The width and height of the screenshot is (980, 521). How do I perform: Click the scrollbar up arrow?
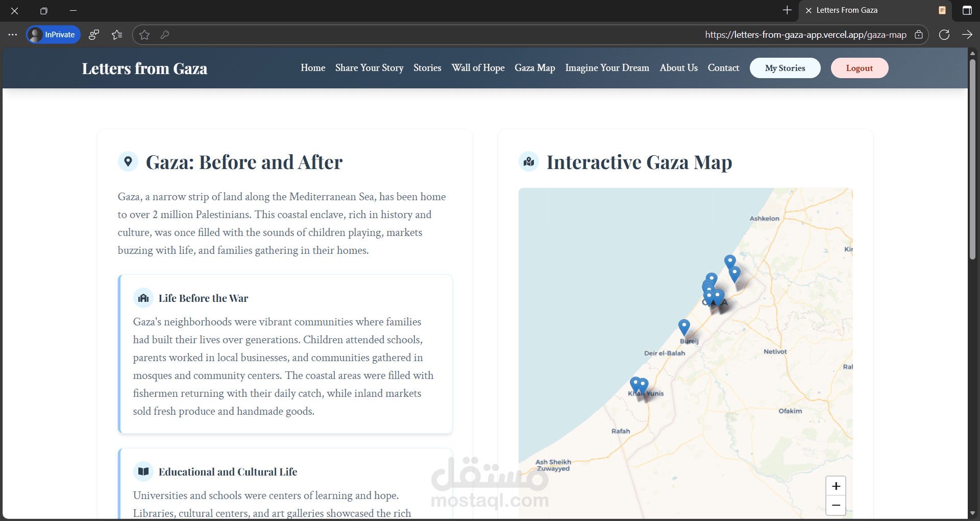point(972,53)
